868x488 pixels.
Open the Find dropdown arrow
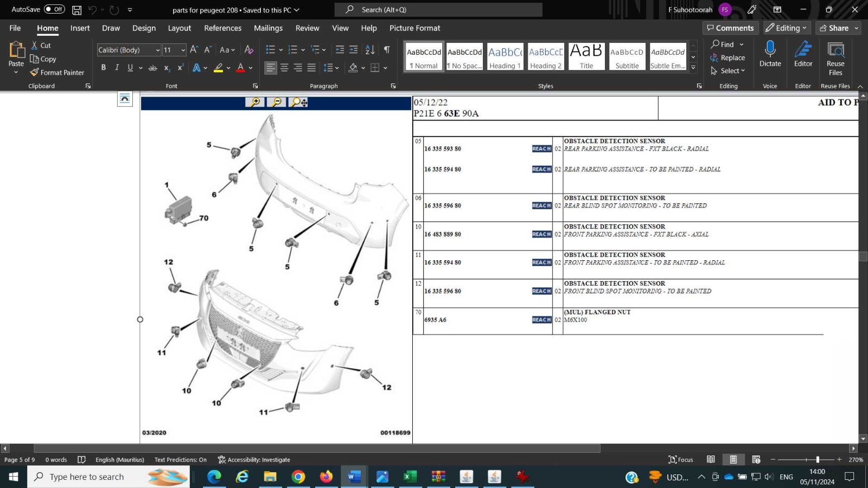(x=742, y=44)
